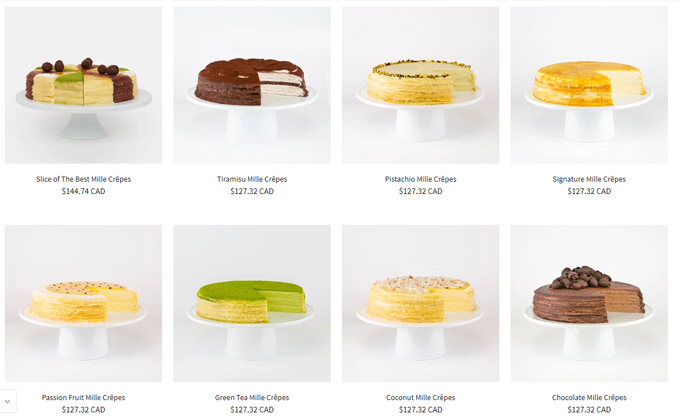Select the Pistachio Mille Crêpes cake image
Screen dimensions: 680x420
[x=420, y=85]
